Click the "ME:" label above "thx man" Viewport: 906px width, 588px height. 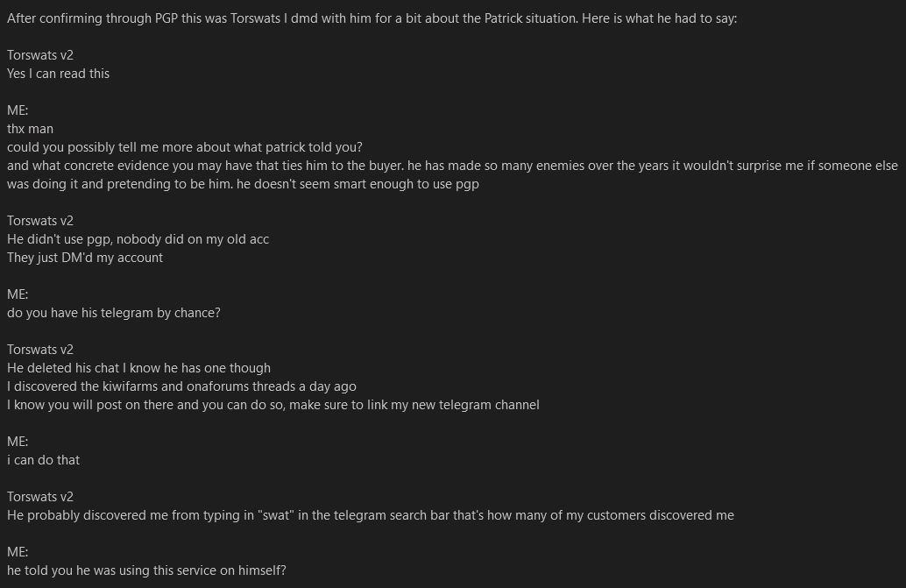18,110
